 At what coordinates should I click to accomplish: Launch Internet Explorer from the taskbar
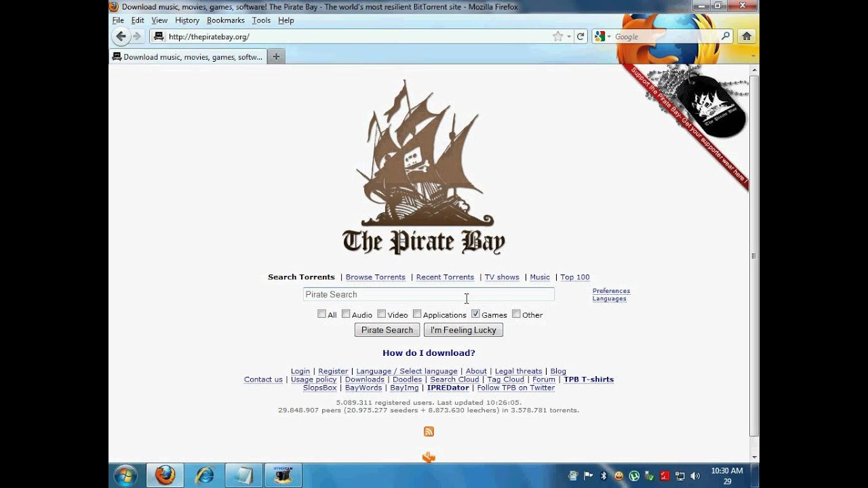(203, 475)
